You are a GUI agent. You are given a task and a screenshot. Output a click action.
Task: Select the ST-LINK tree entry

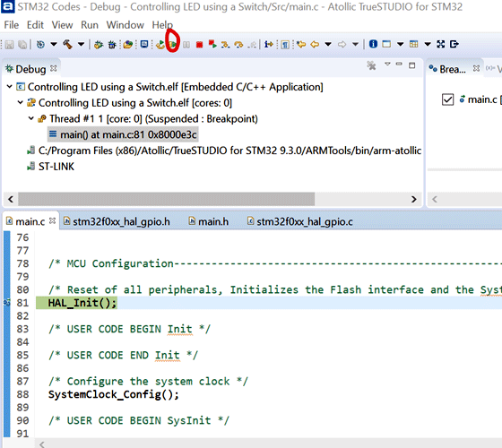click(x=50, y=167)
